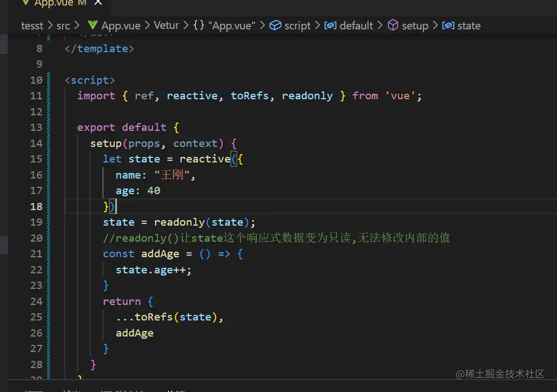The width and height of the screenshot is (557, 392).
Task: Open the src breadcrumb segment
Action: click(63, 26)
